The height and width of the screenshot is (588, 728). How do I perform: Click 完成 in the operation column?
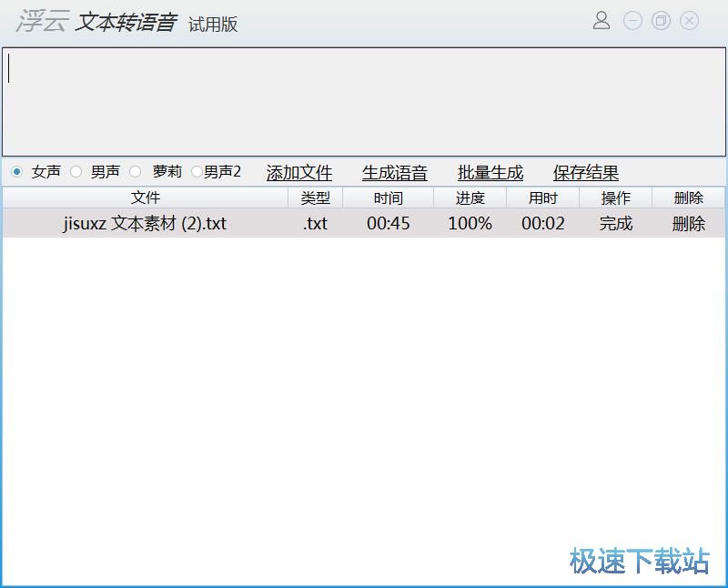(x=616, y=223)
